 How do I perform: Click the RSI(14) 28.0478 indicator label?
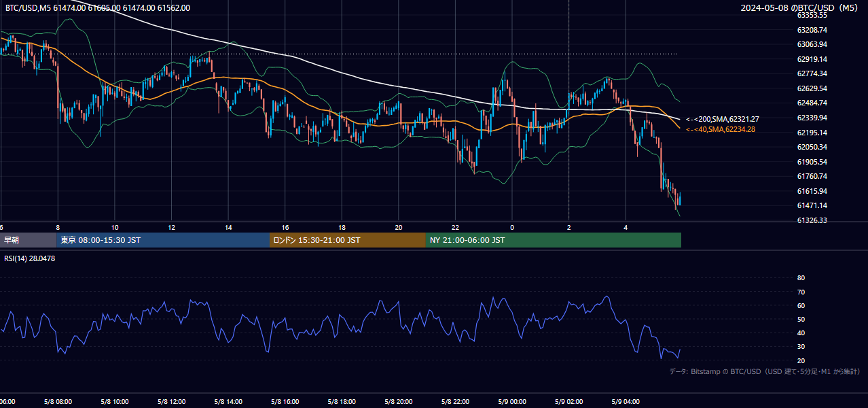tap(30, 258)
